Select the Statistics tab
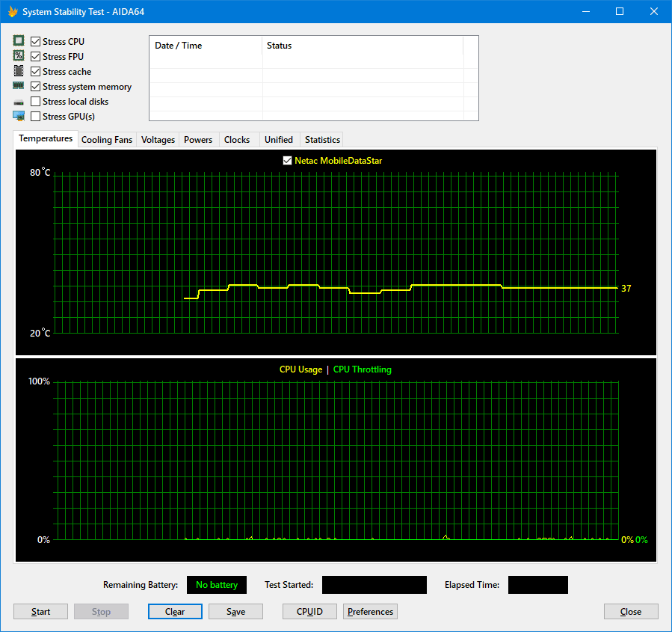The image size is (672, 632). 322,140
